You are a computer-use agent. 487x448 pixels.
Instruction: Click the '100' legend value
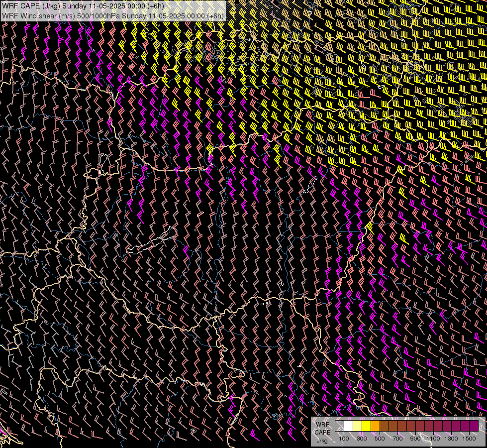[x=344, y=439]
